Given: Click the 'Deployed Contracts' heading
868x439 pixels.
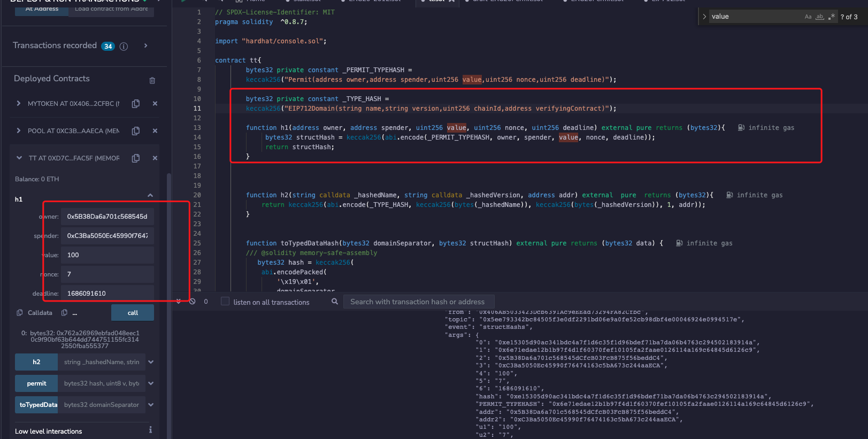Looking at the screenshot, I should click(52, 79).
